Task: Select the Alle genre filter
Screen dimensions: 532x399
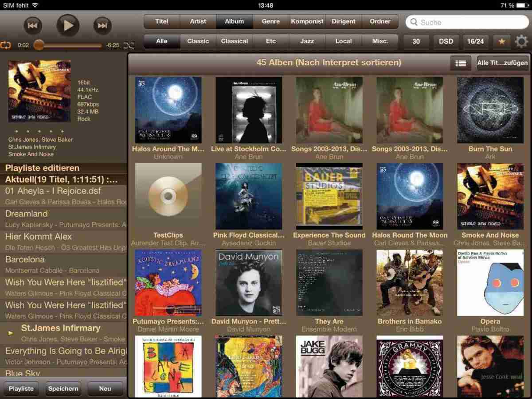Action: tap(162, 41)
